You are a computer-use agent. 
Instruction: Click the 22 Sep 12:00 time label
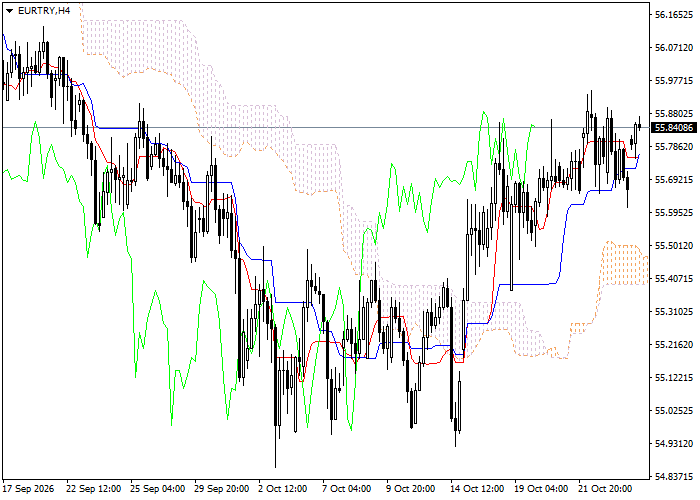(94, 489)
